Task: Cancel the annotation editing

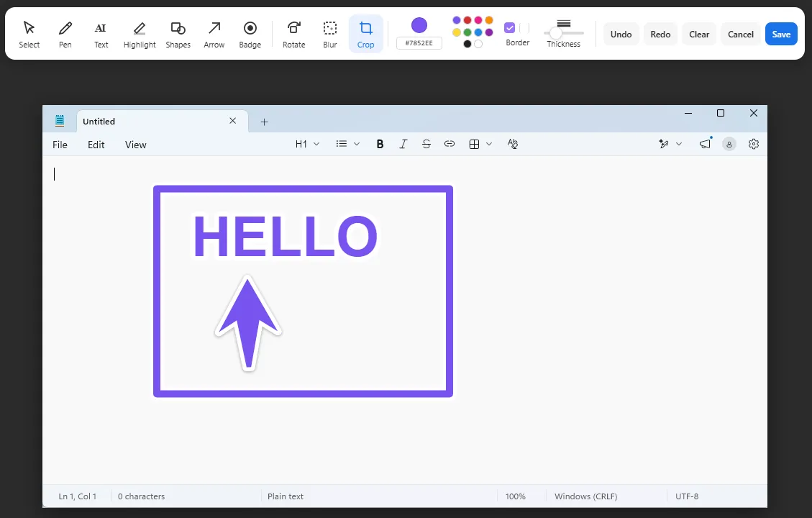Action: 741,35
